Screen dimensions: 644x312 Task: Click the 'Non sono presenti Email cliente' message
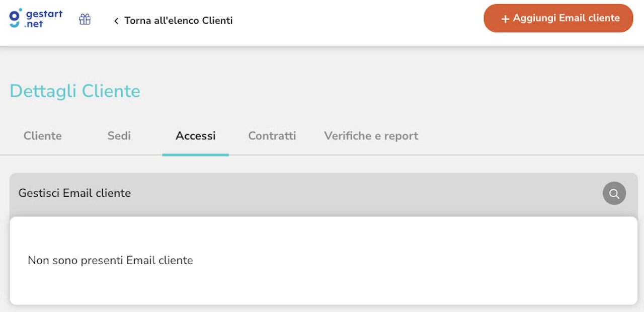pos(111,260)
